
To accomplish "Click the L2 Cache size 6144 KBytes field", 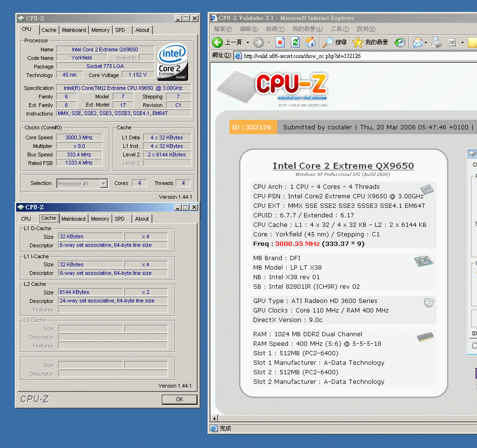I will click(x=90, y=292).
